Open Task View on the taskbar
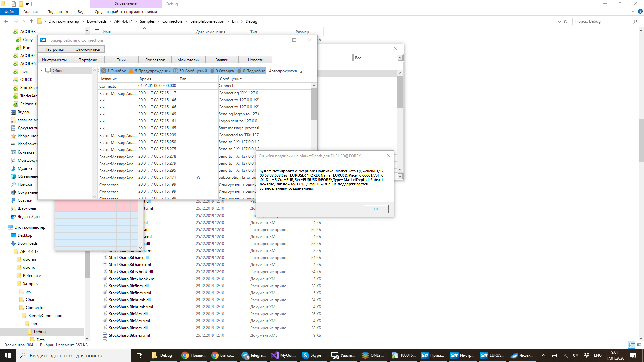This screenshot has width=644, height=362. pos(140,355)
